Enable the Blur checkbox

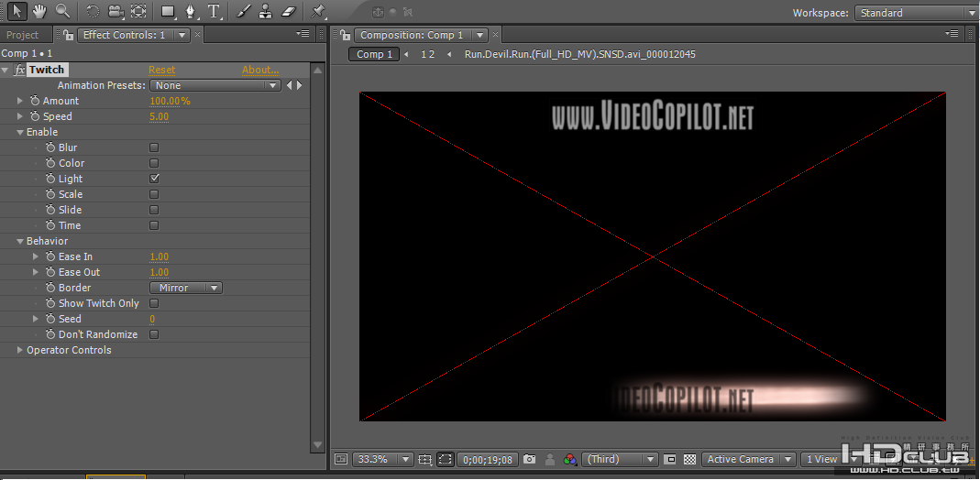coord(154,147)
